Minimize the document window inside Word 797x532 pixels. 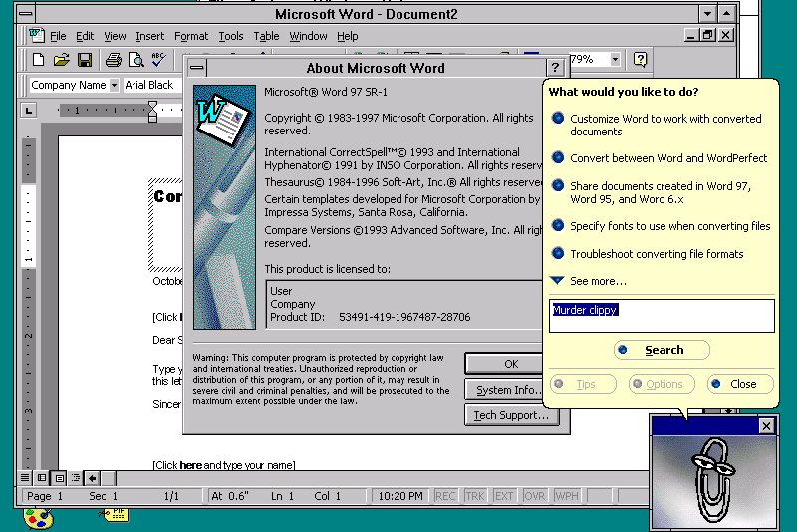pyautogui.click(x=690, y=35)
